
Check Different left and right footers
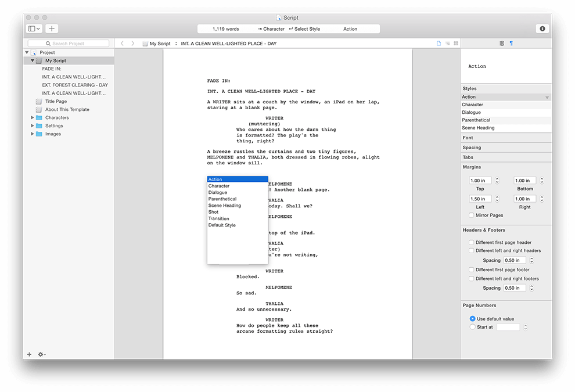point(471,279)
